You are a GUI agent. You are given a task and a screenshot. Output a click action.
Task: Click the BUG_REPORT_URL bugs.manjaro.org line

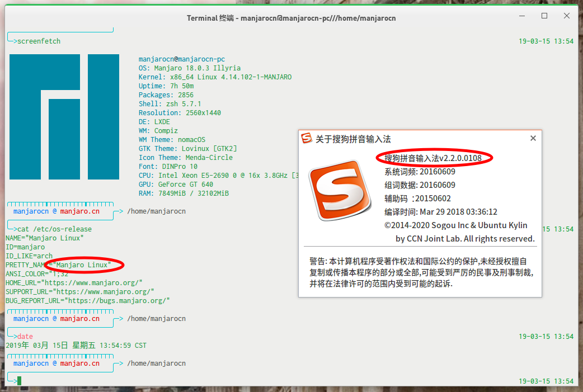pos(88,300)
